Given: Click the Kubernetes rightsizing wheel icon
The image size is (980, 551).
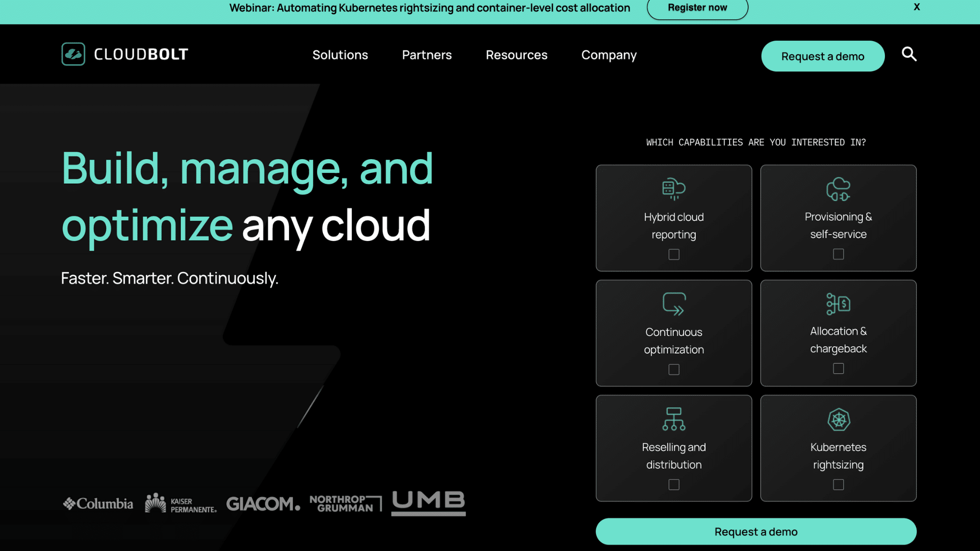Looking at the screenshot, I should [x=838, y=419].
